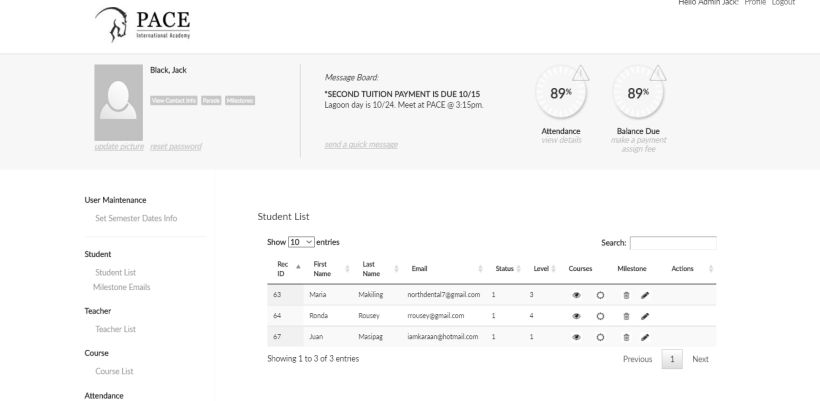The height and width of the screenshot is (401, 820).
Task: Click the View Contact Info button
Action: [173, 100]
